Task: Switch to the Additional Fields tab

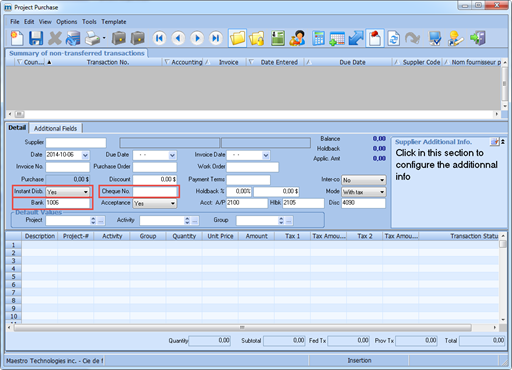Action: 55,128
